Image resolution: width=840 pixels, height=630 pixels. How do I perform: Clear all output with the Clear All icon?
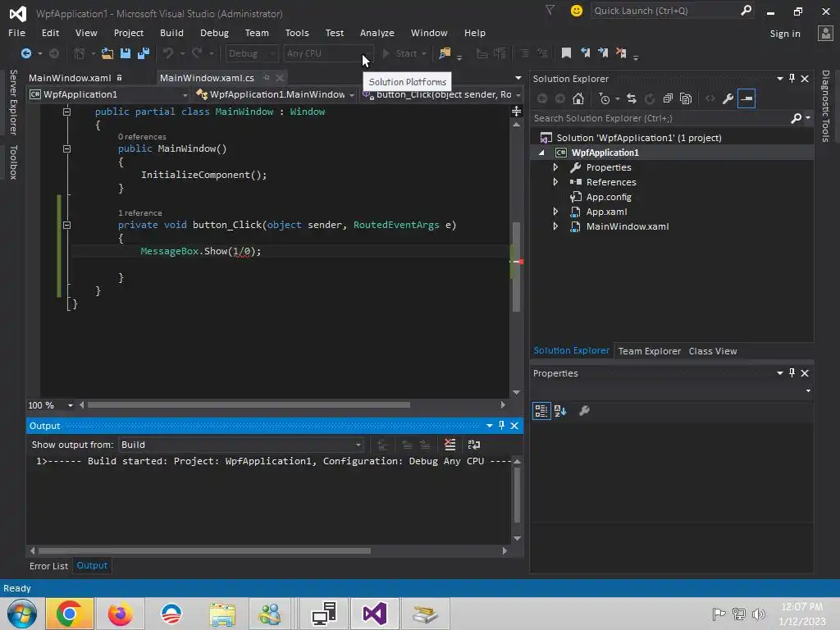(x=450, y=445)
